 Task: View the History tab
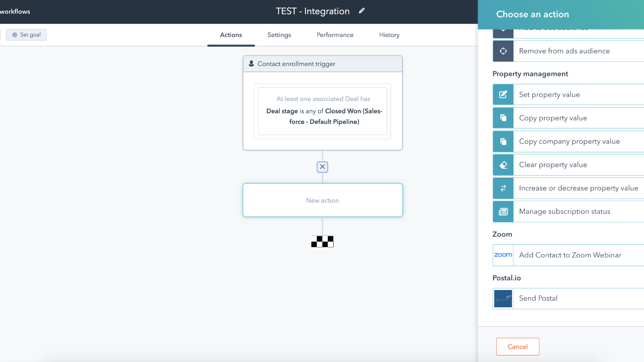click(388, 35)
